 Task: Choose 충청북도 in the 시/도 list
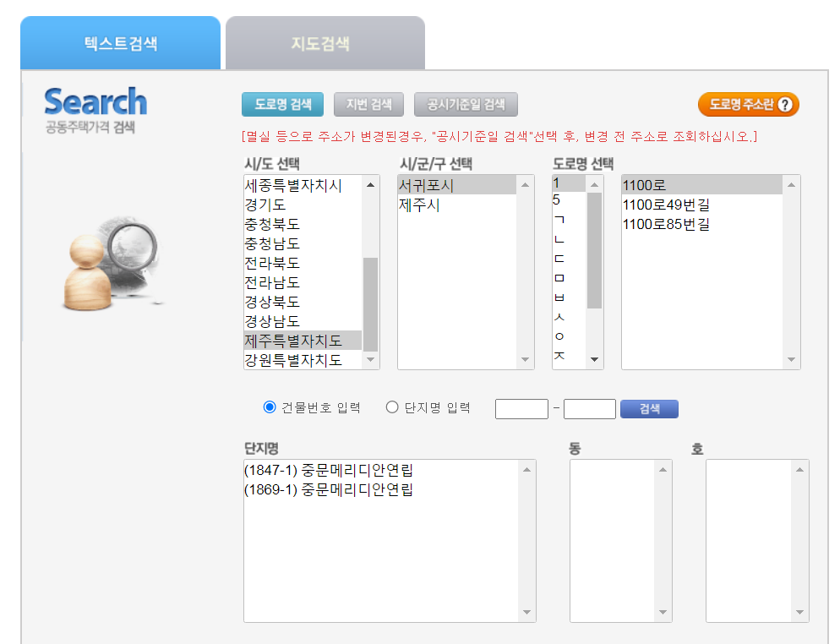coord(303,224)
